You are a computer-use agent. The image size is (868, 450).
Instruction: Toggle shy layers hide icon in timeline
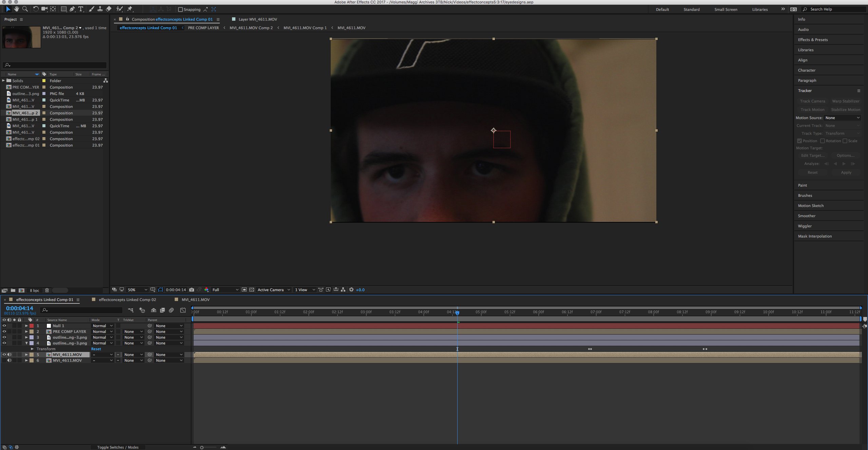tap(154, 310)
